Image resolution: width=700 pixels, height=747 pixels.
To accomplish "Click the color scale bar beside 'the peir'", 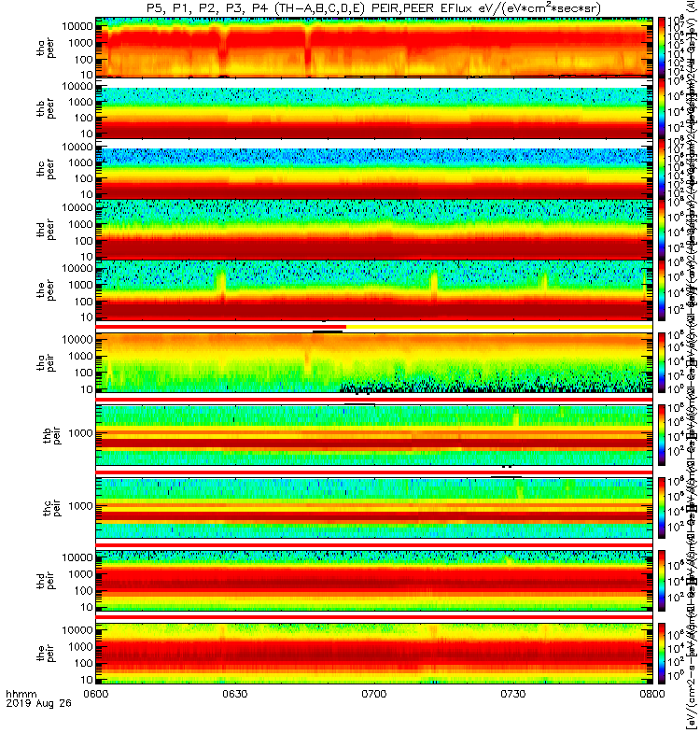I will [x=662, y=653].
